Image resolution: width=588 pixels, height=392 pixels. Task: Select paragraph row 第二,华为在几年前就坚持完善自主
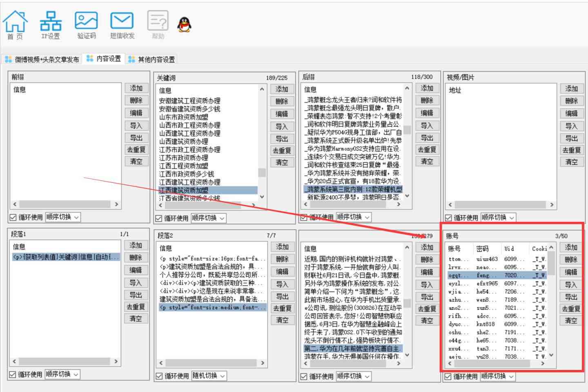tap(353, 348)
